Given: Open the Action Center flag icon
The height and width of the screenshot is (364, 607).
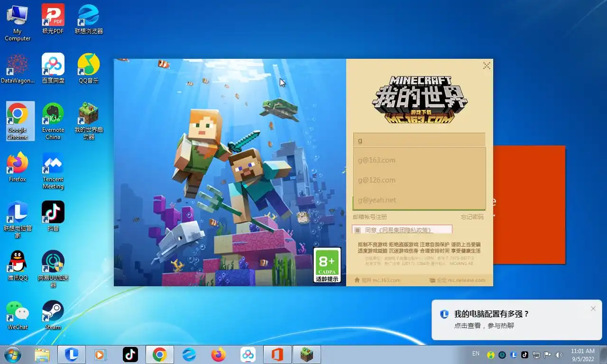Looking at the screenshot, I should (547, 355).
